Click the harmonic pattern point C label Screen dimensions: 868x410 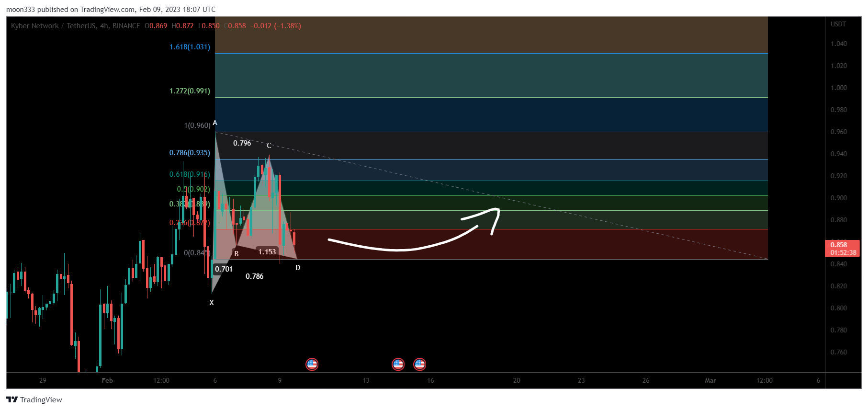[269, 146]
